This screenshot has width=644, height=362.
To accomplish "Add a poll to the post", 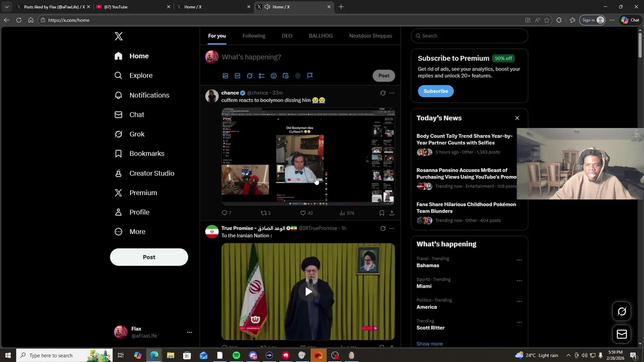I will [x=262, y=76].
